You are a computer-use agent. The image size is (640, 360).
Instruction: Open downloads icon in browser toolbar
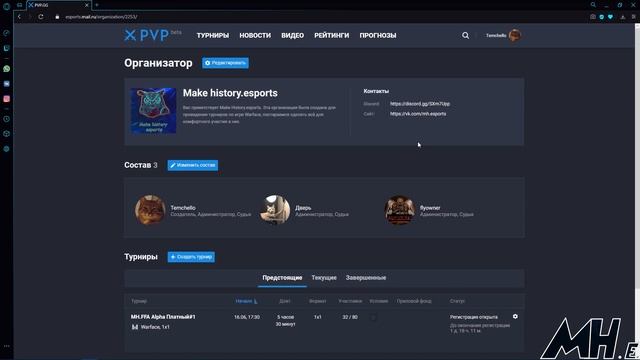[x=623, y=17]
